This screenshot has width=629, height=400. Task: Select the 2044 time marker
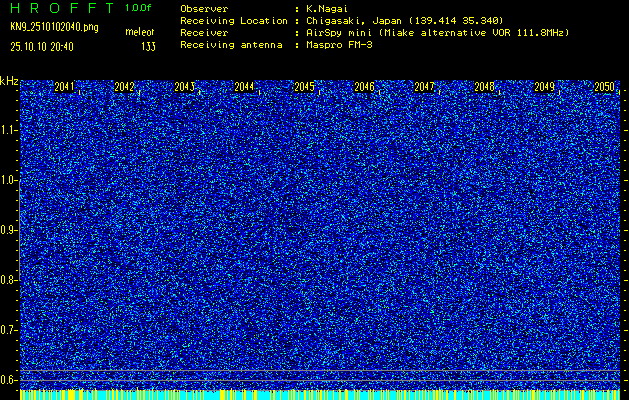(x=244, y=88)
